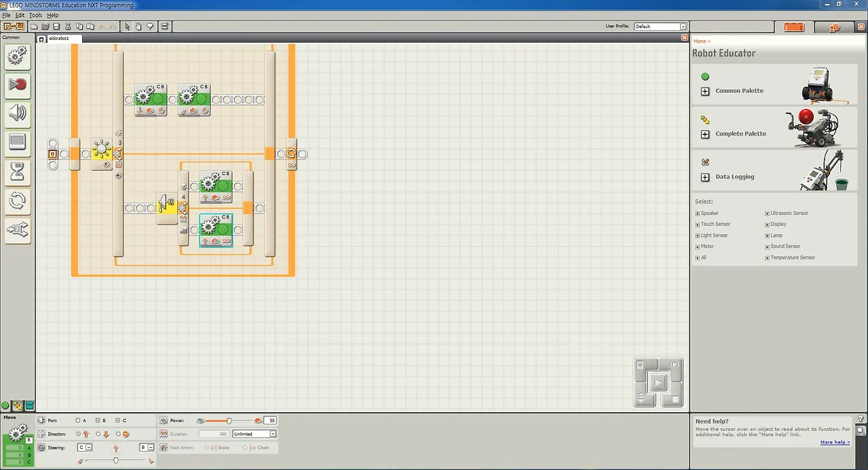Select the Switch block in palette
The image size is (868, 470).
18,231
